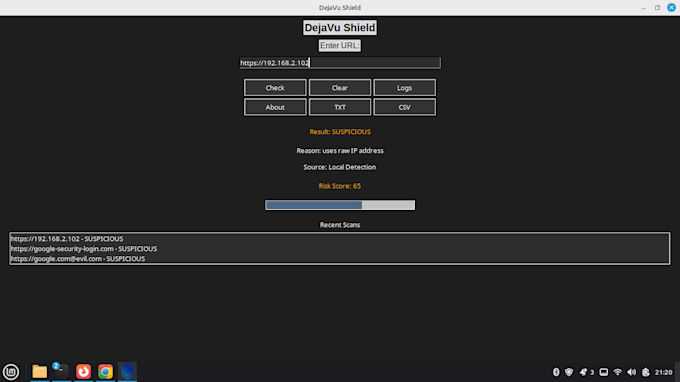Minimize the DejaVu Shield window
Screen dimensions: 680x382
click(x=644, y=8)
